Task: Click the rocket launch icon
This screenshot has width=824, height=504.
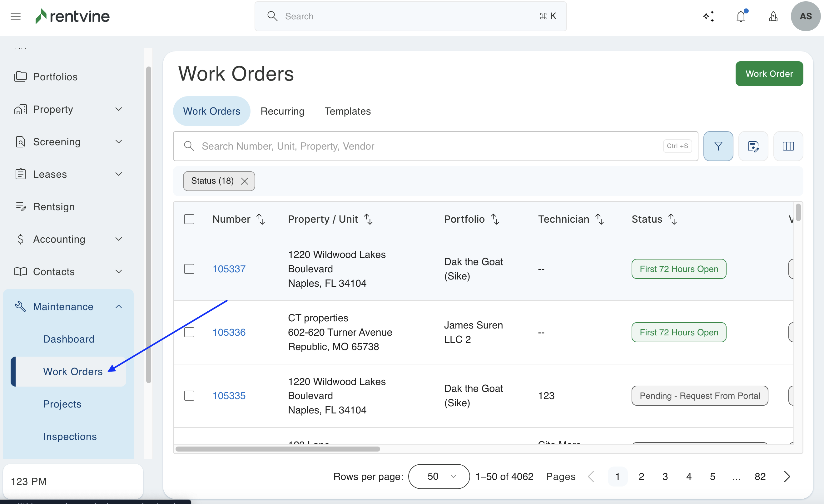Action: click(x=773, y=16)
